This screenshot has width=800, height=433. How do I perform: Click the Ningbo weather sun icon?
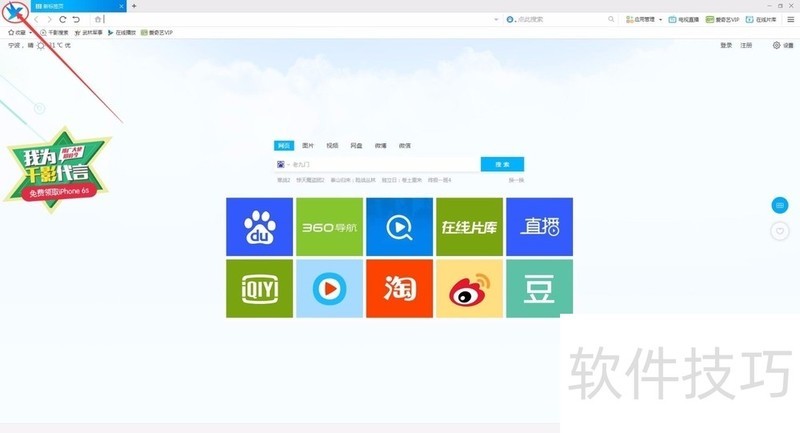coord(41,45)
